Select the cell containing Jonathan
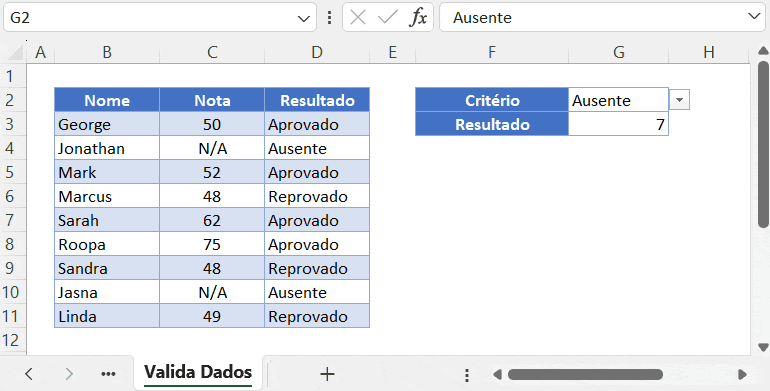770x391 pixels. tap(107, 148)
